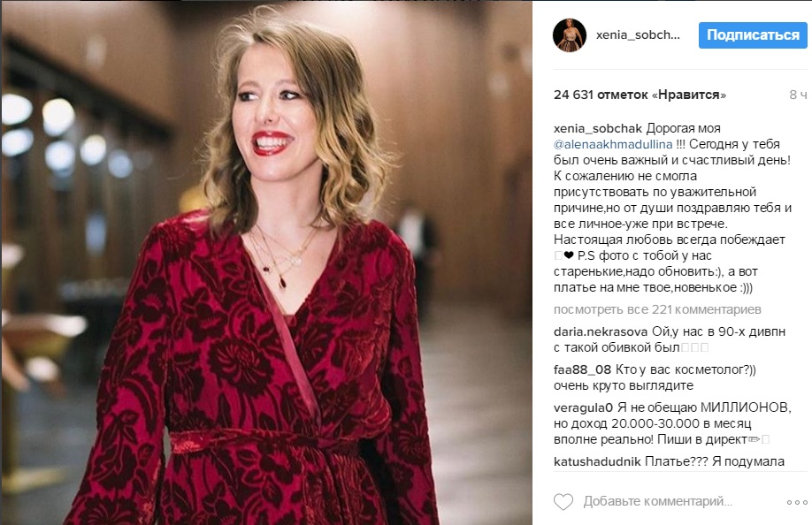The image size is (812, 525).
Task: Click the xenia_sobchak profile avatar
Action: (570, 35)
